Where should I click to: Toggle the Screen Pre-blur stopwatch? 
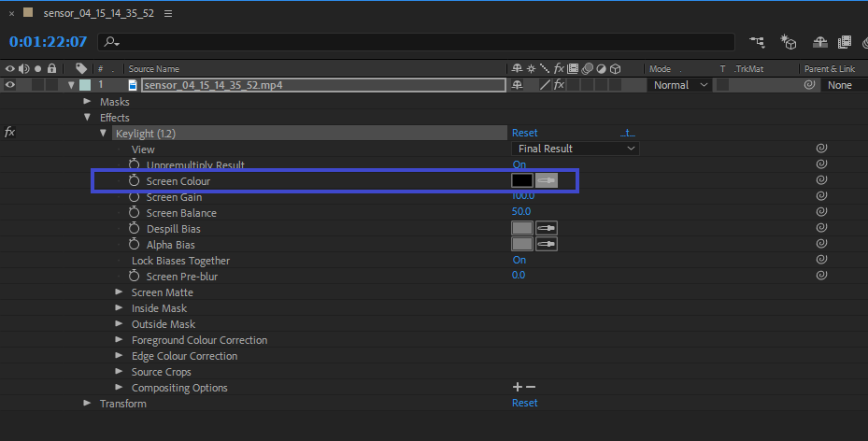(134, 276)
